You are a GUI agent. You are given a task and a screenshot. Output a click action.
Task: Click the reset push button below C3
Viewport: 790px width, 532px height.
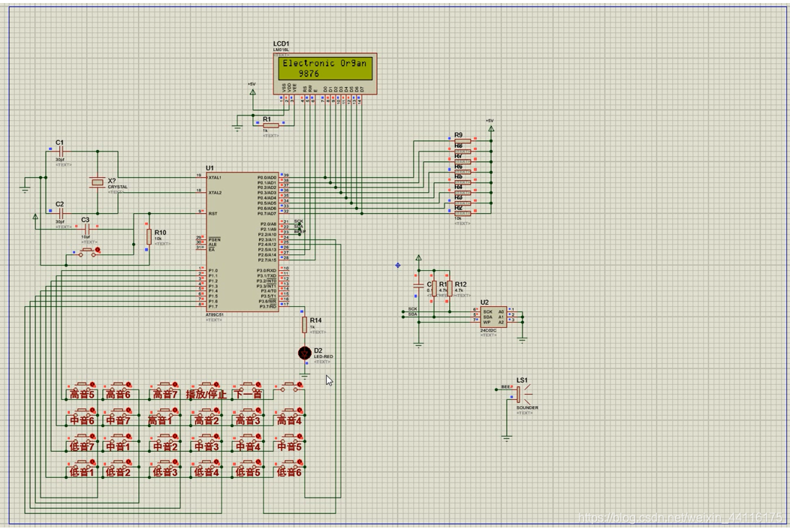(x=89, y=252)
